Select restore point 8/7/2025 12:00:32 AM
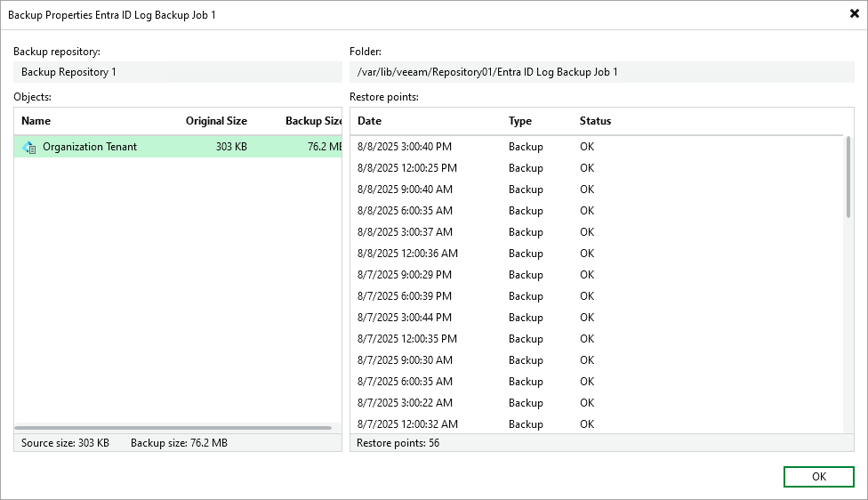This screenshot has height=500, width=868. (x=597, y=423)
